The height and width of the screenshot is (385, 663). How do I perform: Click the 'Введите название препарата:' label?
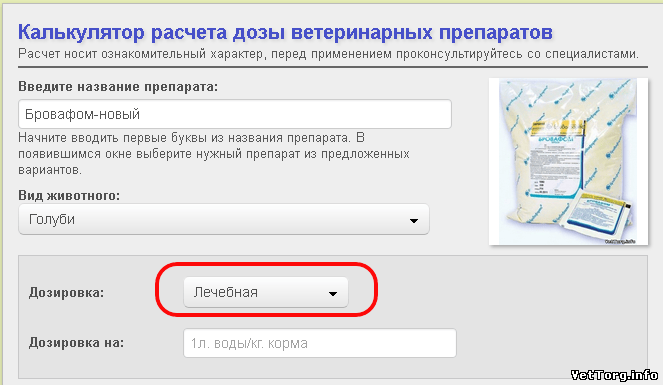[118, 87]
